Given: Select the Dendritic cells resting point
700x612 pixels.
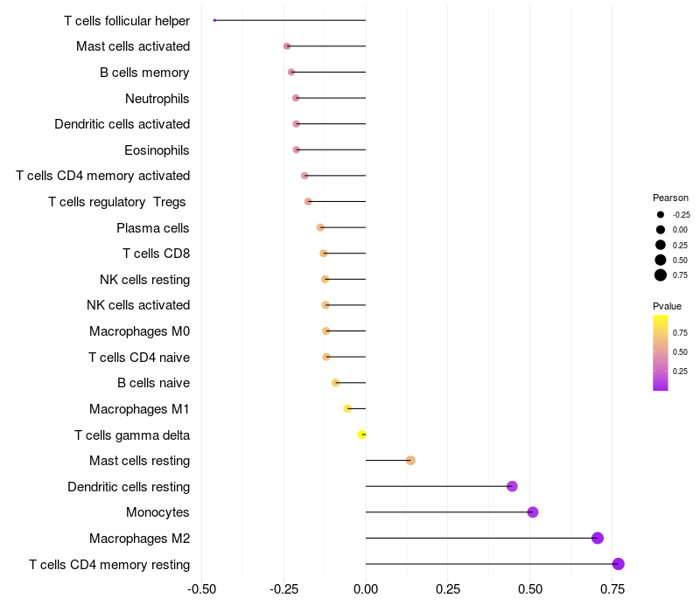Looking at the screenshot, I should coord(512,486).
